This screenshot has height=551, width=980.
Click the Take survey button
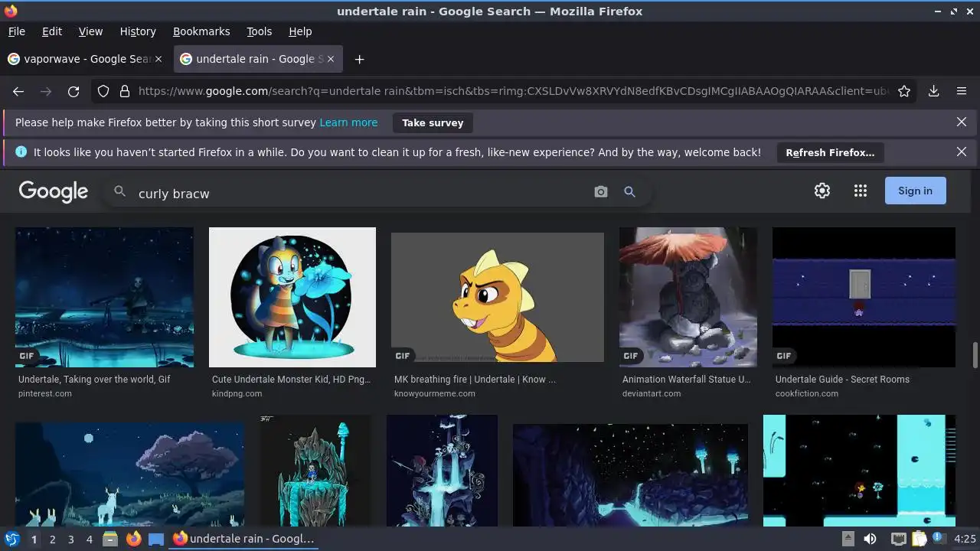click(433, 122)
